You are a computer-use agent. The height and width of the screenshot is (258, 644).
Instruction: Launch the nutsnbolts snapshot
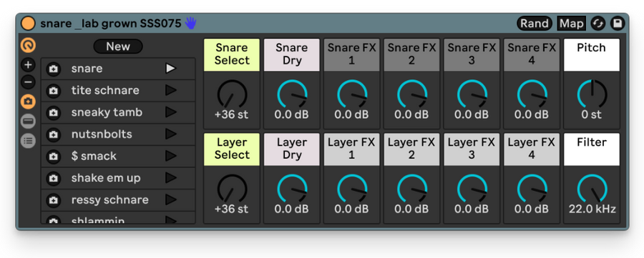171,134
